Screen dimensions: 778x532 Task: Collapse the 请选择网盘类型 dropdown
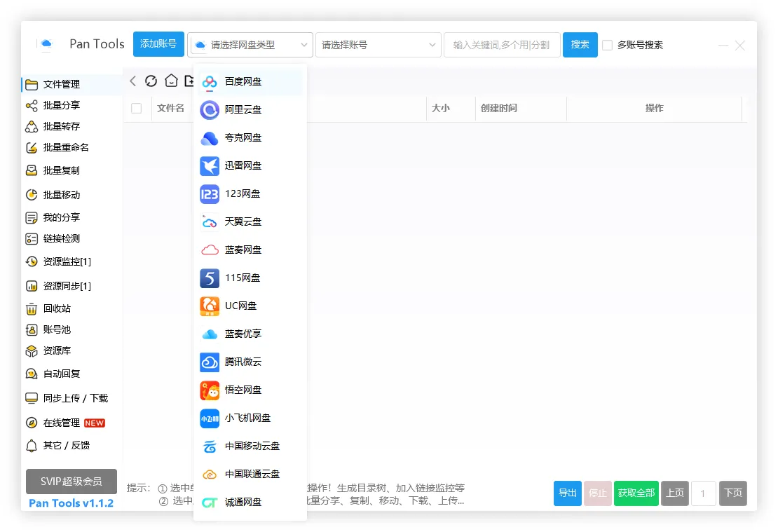[x=250, y=44]
